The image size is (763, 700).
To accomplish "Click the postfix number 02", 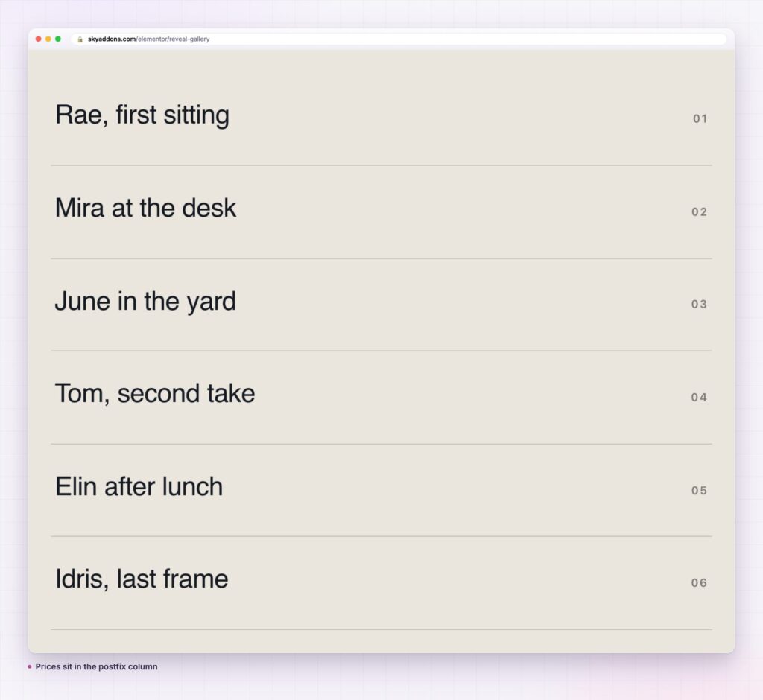I will click(x=699, y=212).
